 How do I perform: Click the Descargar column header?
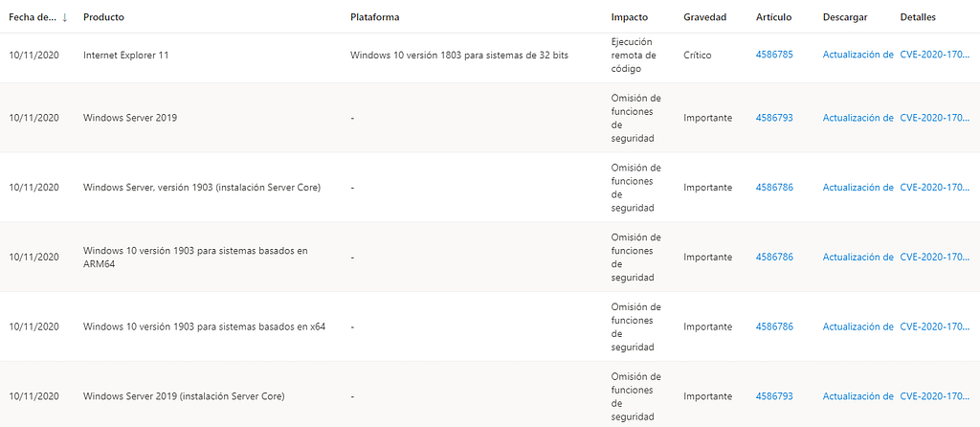click(x=843, y=17)
